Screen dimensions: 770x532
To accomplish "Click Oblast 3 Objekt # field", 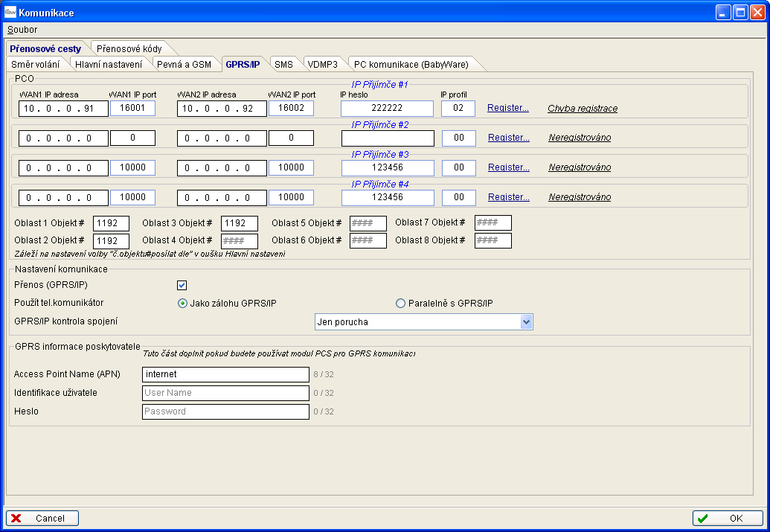I will 239,223.
